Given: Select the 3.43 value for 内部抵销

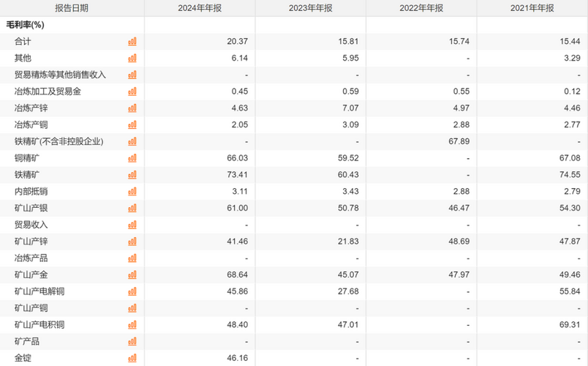Looking at the screenshot, I should coord(350,192).
